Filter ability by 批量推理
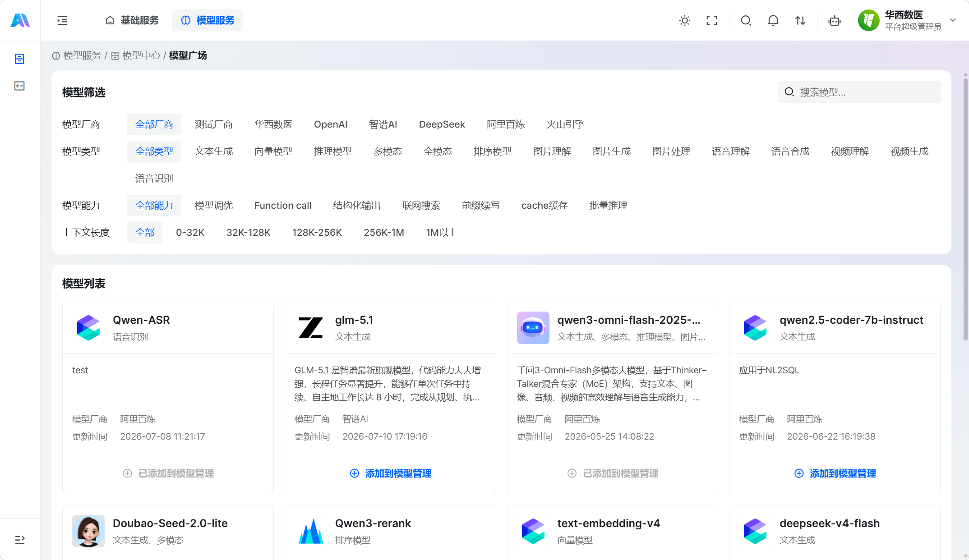 (608, 206)
